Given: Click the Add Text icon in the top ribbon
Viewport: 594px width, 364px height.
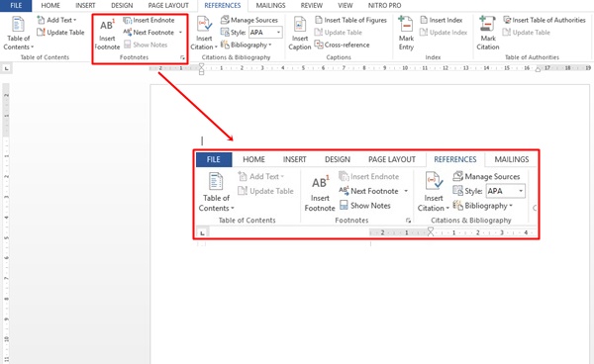Looking at the screenshot, I should click(x=41, y=20).
